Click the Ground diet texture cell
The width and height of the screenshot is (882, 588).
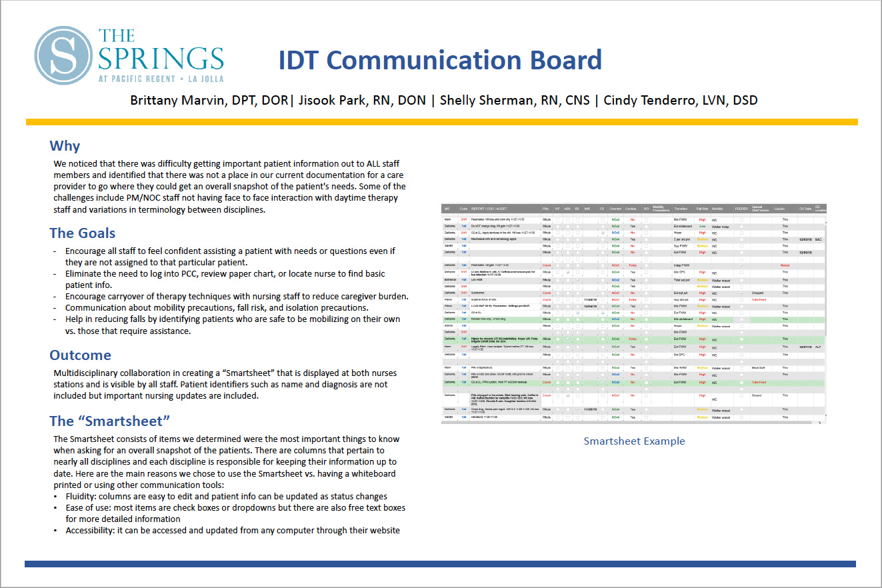click(x=757, y=395)
